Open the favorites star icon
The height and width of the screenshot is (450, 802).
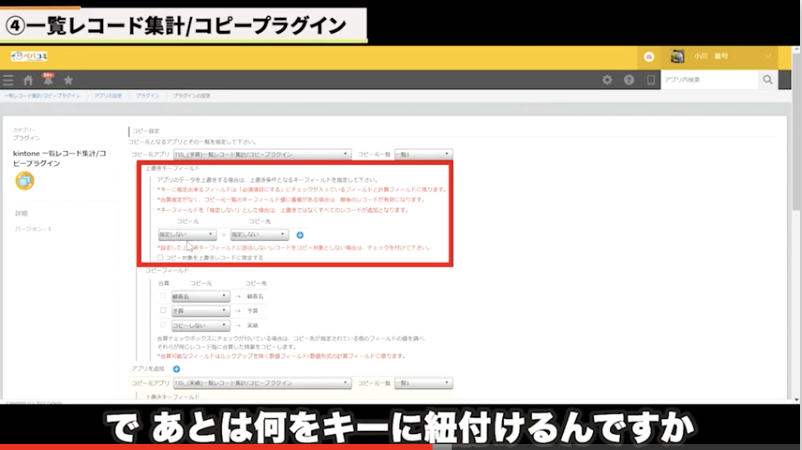click(x=68, y=80)
